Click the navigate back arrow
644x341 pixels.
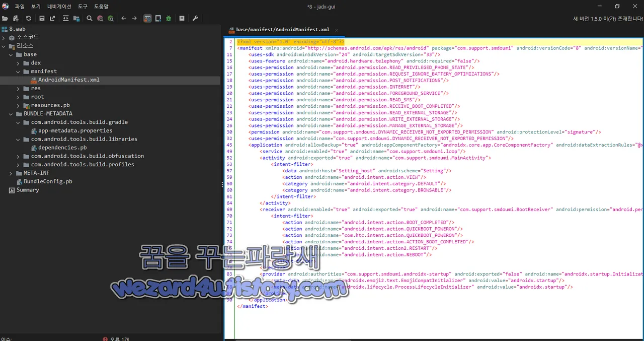pyautogui.click(x=124, y=18)
